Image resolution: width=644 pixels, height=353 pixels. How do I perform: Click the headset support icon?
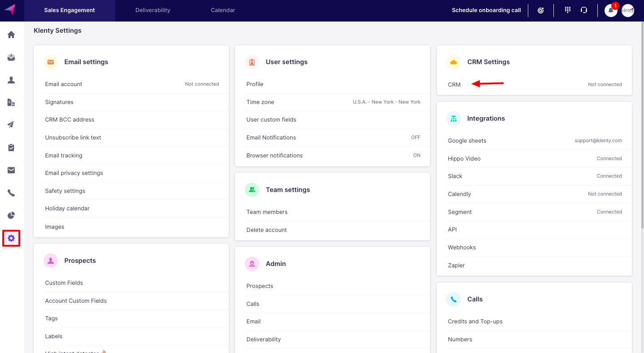[x=584, y=10]
